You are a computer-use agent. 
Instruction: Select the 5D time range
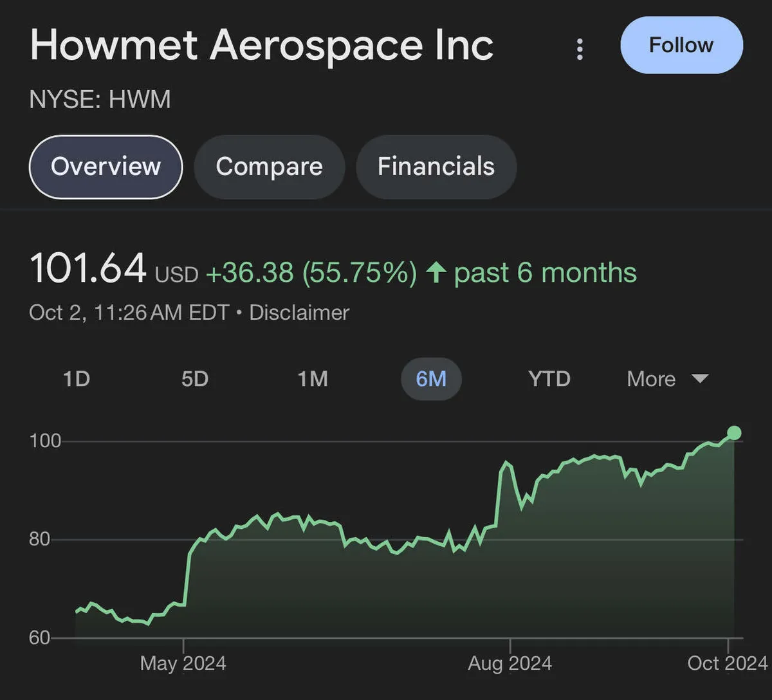coord(195,379)
